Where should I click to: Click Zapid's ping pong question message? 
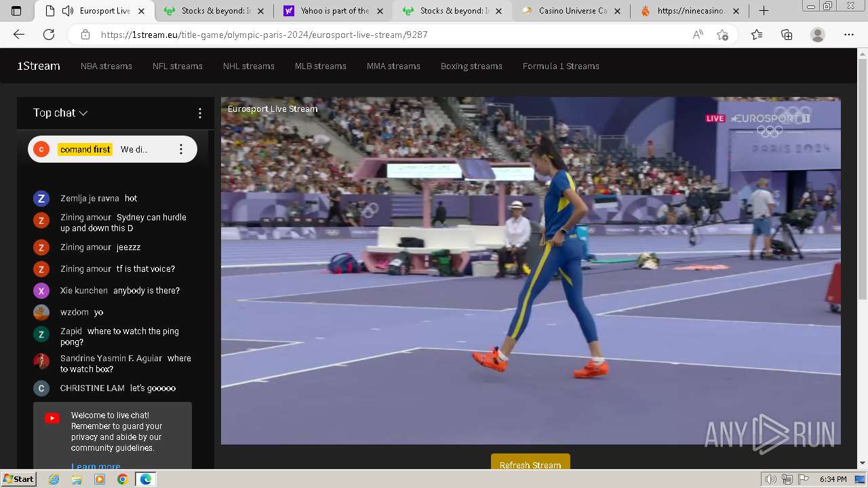pyautogui.click(x=119, y=337)
